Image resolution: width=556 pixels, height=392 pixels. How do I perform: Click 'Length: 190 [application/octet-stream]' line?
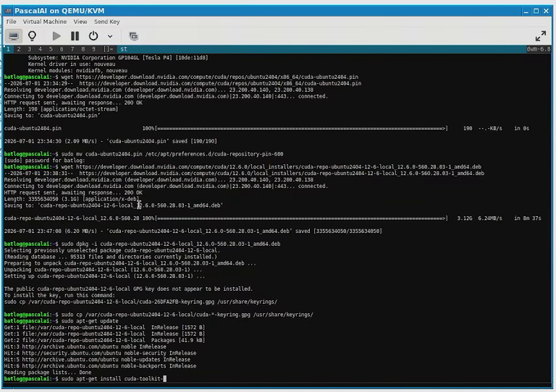tap(61, 109)
